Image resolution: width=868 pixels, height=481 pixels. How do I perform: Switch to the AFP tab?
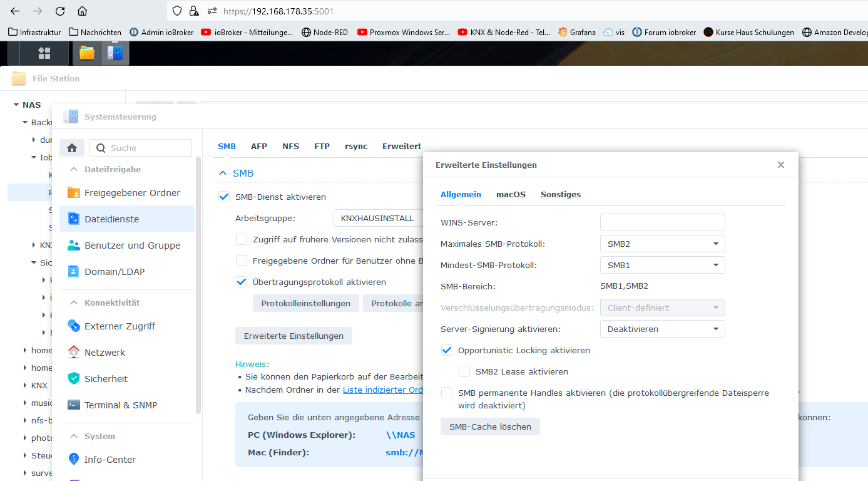259,146
